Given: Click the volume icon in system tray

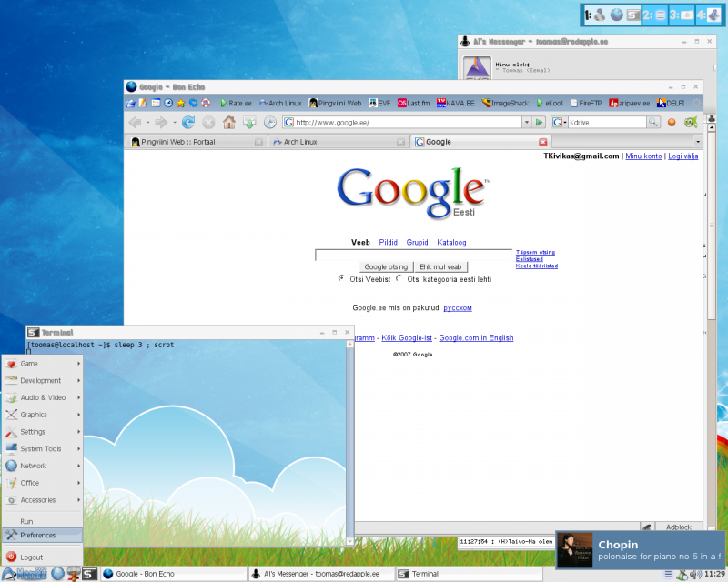Looking at the screenshot, I should [694, 575].
